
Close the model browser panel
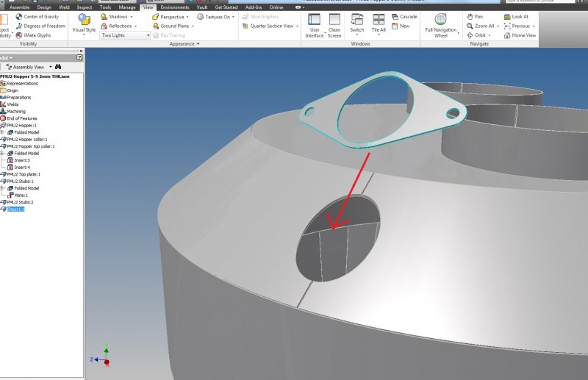click(81, 51)
